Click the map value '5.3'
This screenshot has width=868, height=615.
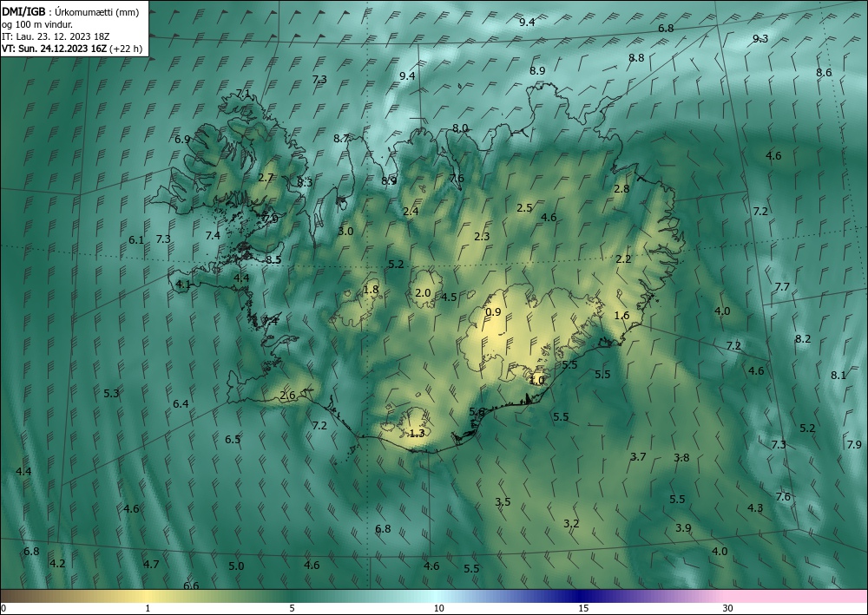tap(111, 393)
